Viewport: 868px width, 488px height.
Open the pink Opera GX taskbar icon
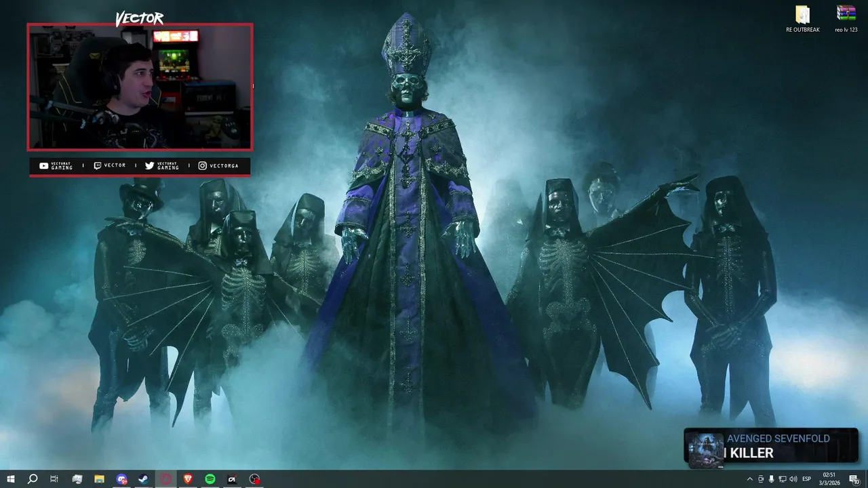[x=166, y=479]
